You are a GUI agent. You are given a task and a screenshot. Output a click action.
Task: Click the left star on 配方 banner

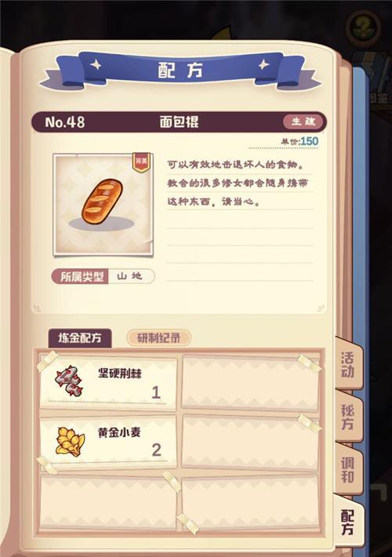click(x=96, y=65)
